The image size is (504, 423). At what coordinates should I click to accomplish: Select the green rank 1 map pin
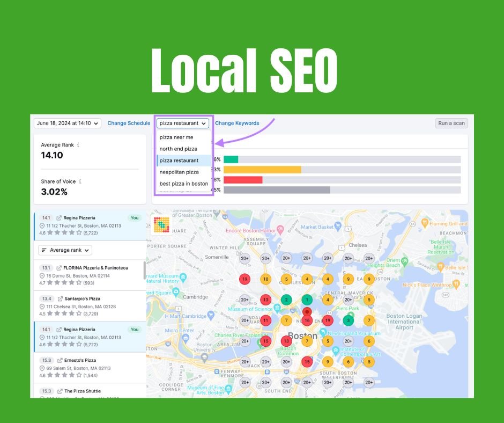point(307,300)
